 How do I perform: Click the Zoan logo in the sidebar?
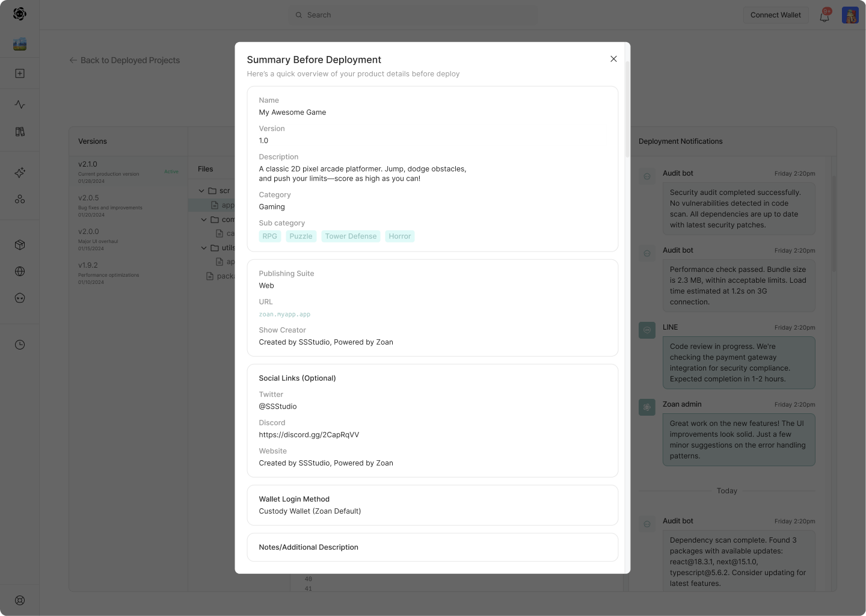coord(20,14)
